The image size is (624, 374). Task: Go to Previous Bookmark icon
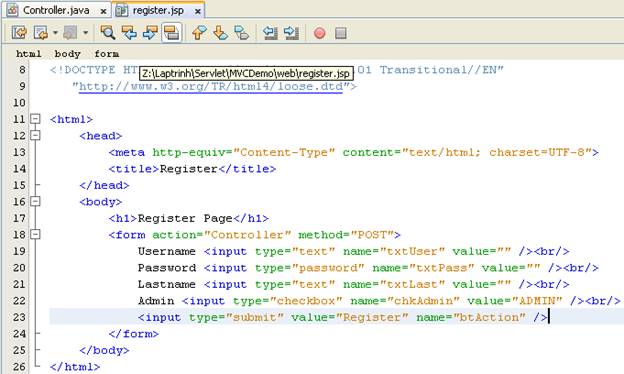click(199, 33)
